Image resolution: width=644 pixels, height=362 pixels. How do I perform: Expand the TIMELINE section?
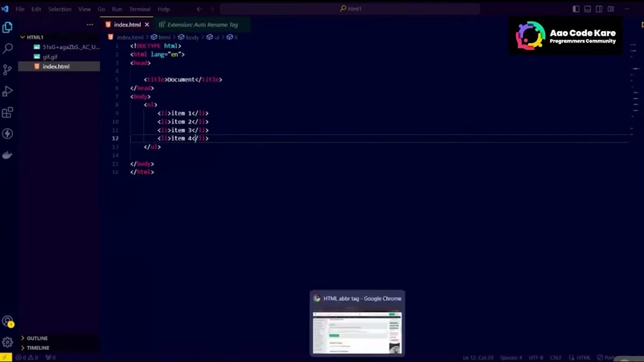point(38,348)
